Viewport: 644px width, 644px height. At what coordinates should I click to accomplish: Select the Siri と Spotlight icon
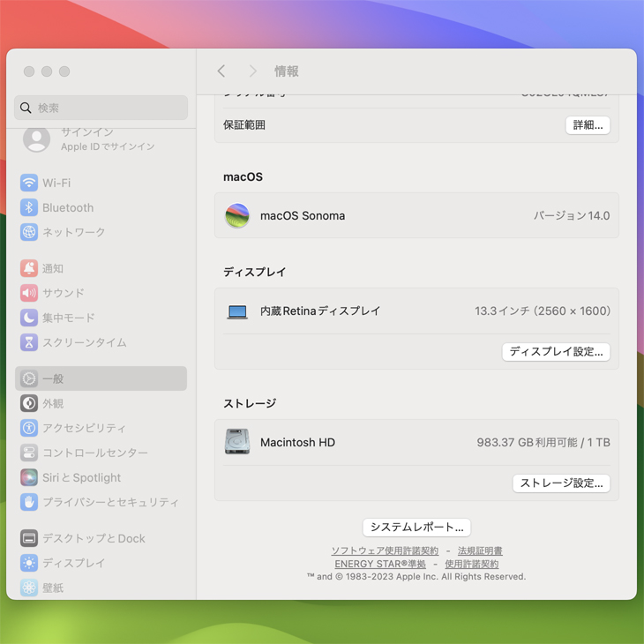tap(29, 477)
